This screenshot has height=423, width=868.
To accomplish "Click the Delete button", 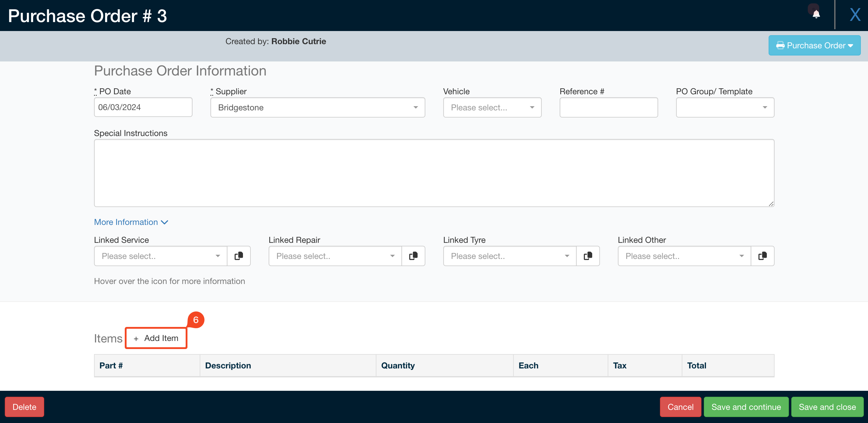I will [x=24, y=407].
